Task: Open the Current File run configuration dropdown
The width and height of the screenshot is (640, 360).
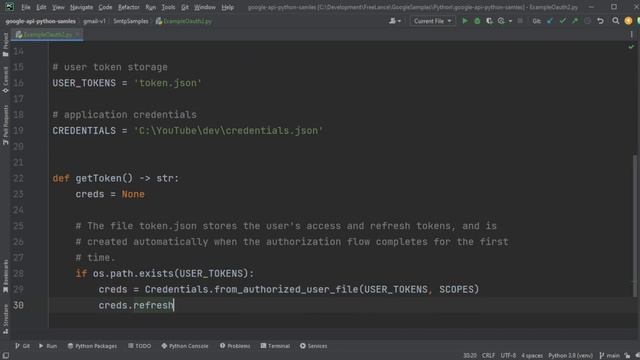Action: pos(432,21)
